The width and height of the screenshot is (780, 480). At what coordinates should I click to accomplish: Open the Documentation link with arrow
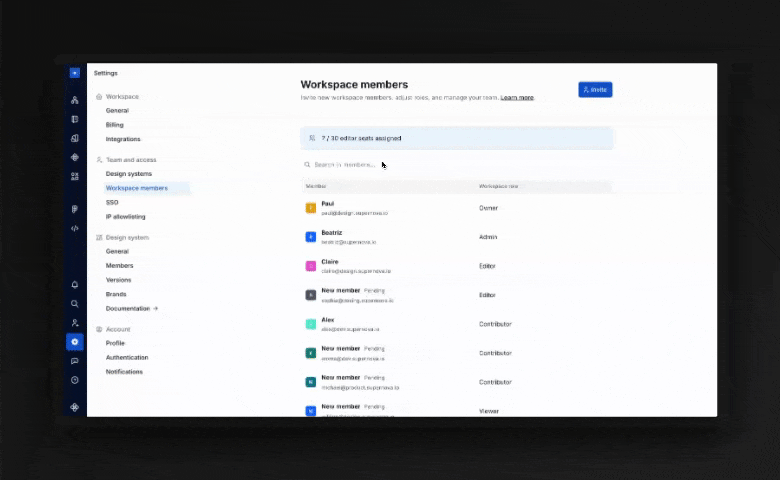coord(131,308)
